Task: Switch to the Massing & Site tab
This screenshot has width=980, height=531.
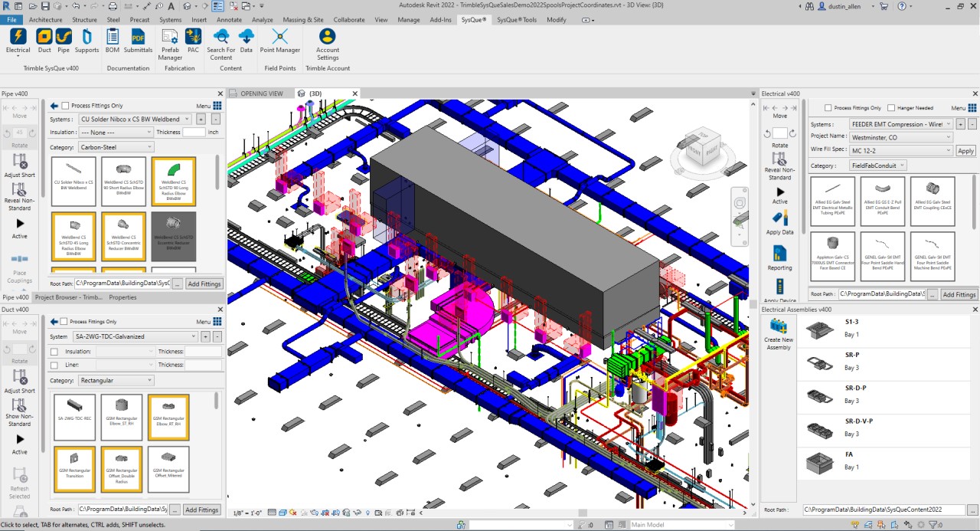Action: point(303,20)
